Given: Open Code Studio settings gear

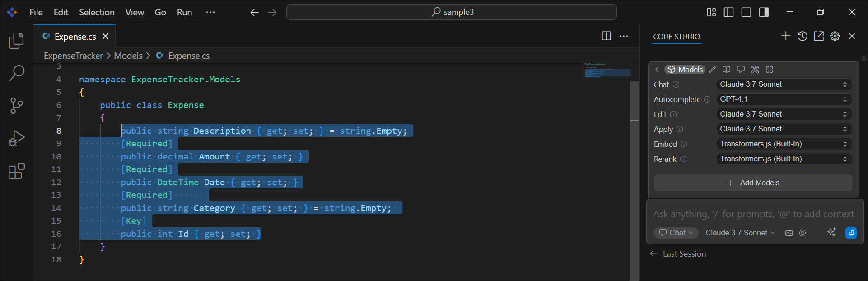Looking at the screenshot, I should [x=835, y=37].
